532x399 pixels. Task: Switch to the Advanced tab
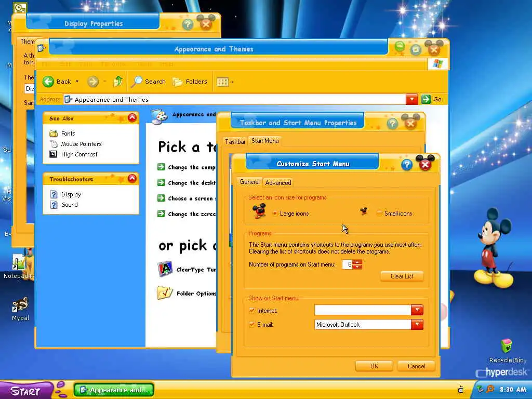coord(278,182)
